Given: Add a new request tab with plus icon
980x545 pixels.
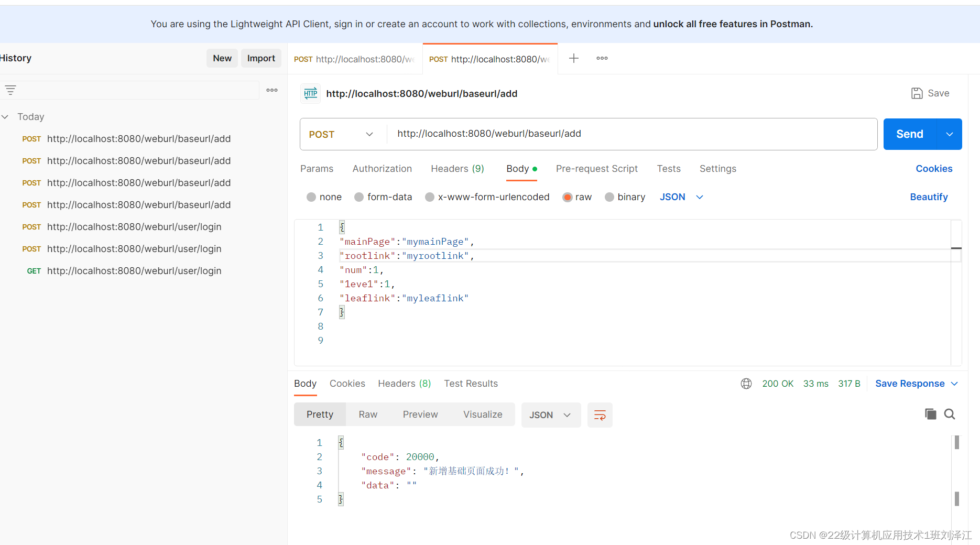Looking at the screenshot, I should coord(574,58).
